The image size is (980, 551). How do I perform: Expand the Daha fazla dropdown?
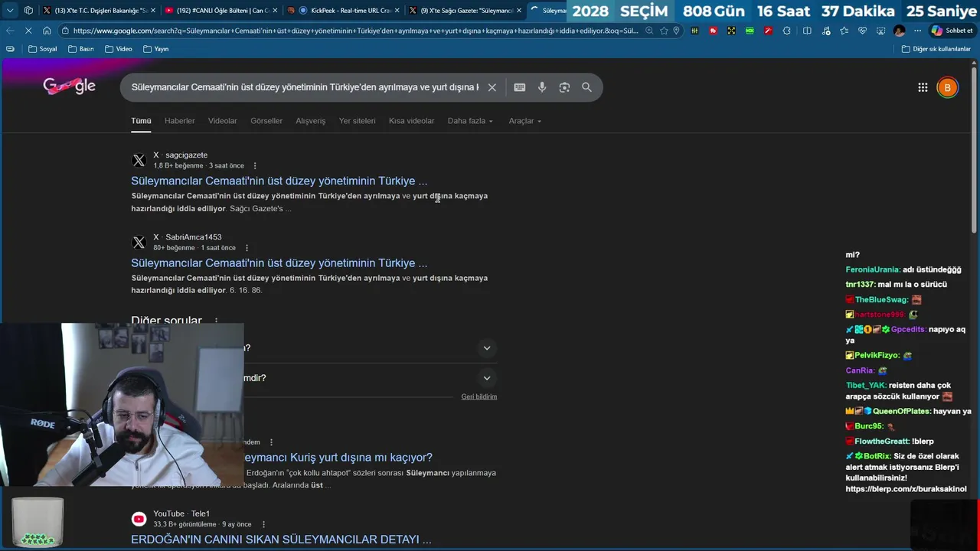pos(470,121)
